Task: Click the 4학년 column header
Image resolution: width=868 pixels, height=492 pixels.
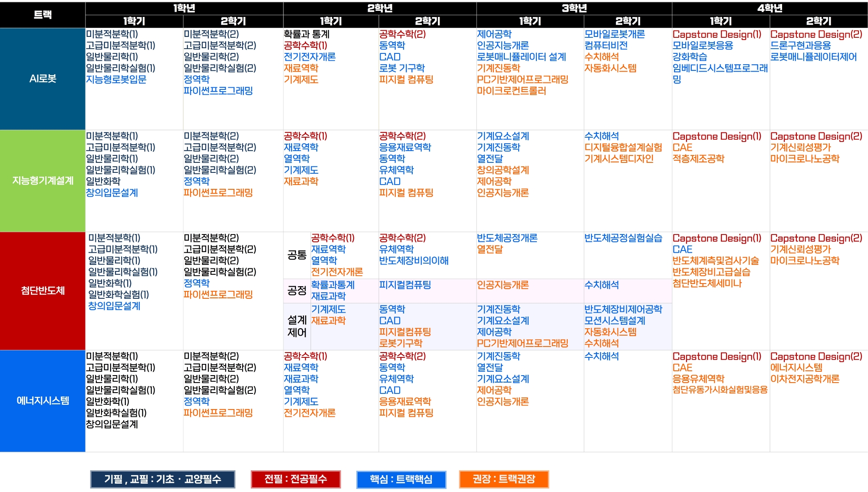Action: tap(769, 8)
